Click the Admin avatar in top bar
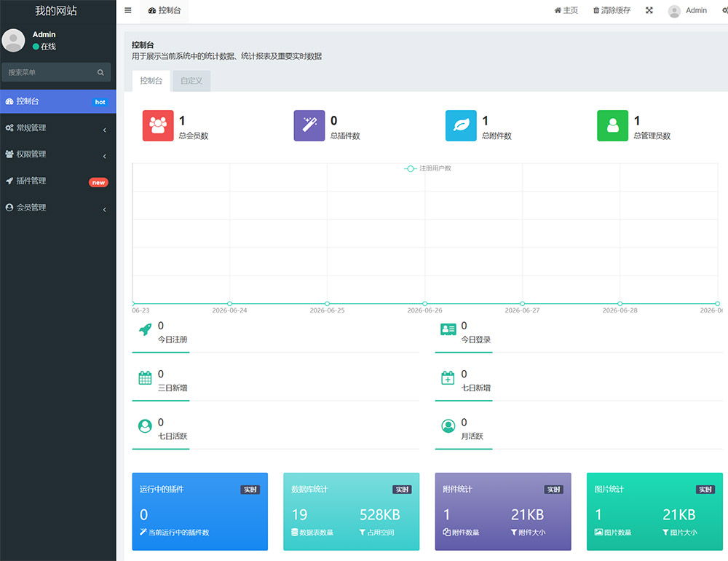The image size is (728, 561). tap(674, 11)
